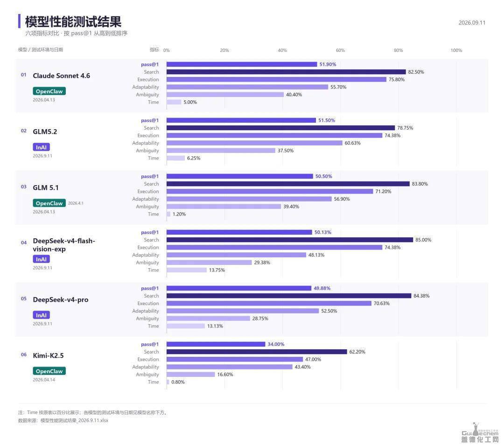504x445 pixels.
Task: Click the 2026.04.14 date under Kimi-K2.5
Action: click(x=44, y=380)
